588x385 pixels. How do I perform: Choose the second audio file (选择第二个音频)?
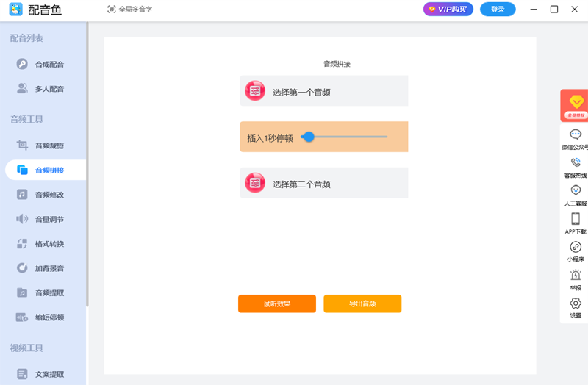[x=323, y=184]
